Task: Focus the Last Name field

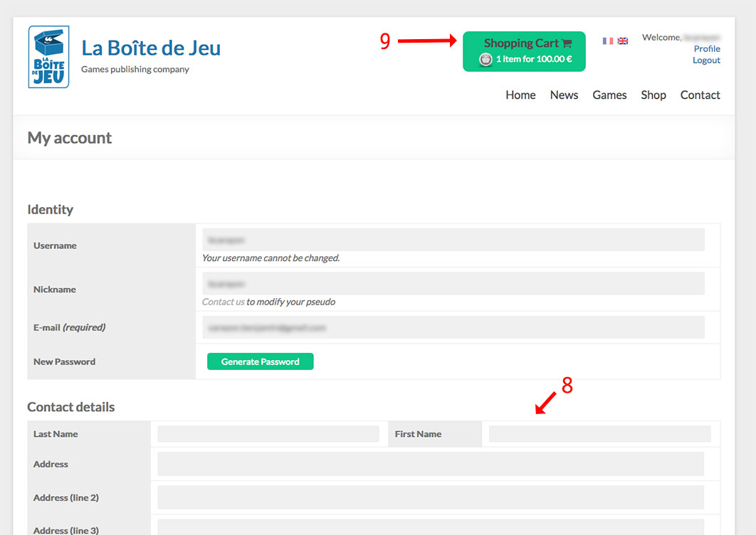Action: point(268,434)
